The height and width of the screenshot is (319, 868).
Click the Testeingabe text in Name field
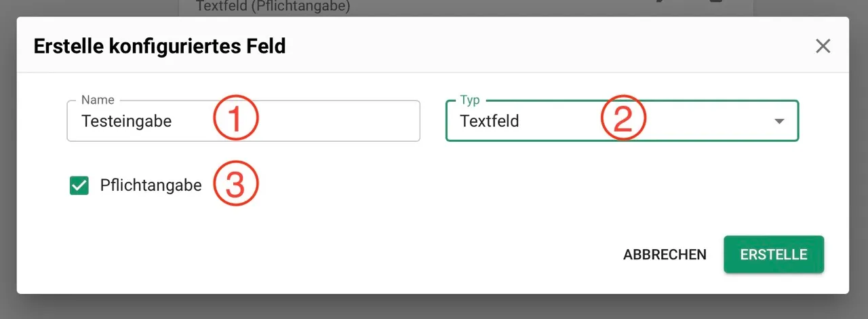pos(126,121)
